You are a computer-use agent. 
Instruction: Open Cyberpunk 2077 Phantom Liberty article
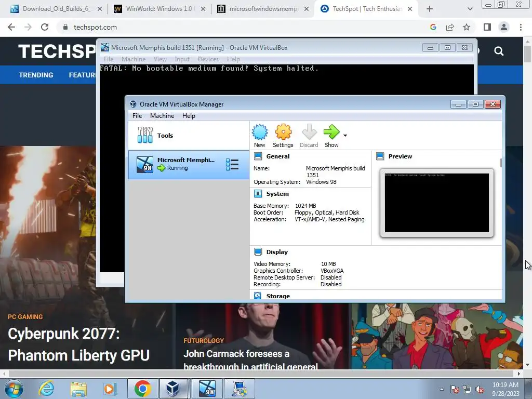tap(78, 344)
